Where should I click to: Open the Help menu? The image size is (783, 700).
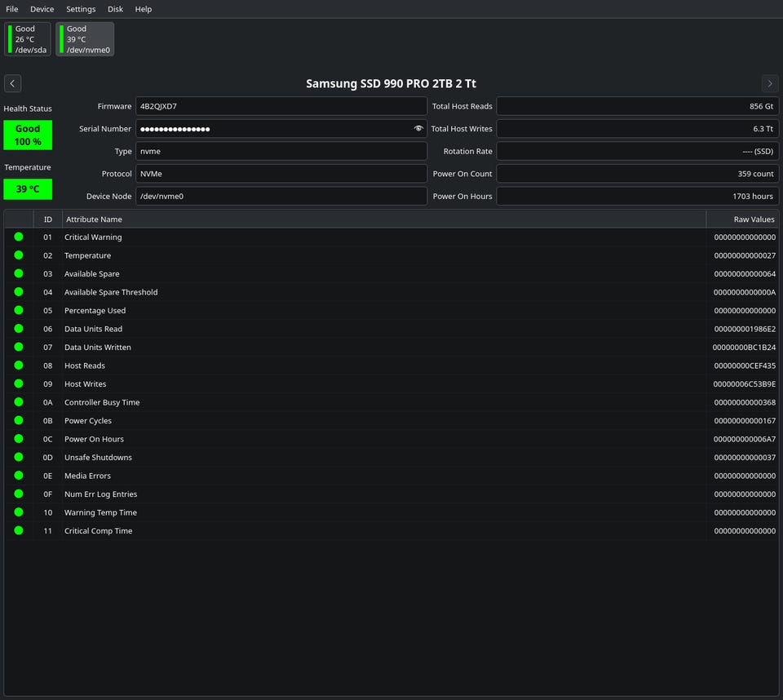144,9
